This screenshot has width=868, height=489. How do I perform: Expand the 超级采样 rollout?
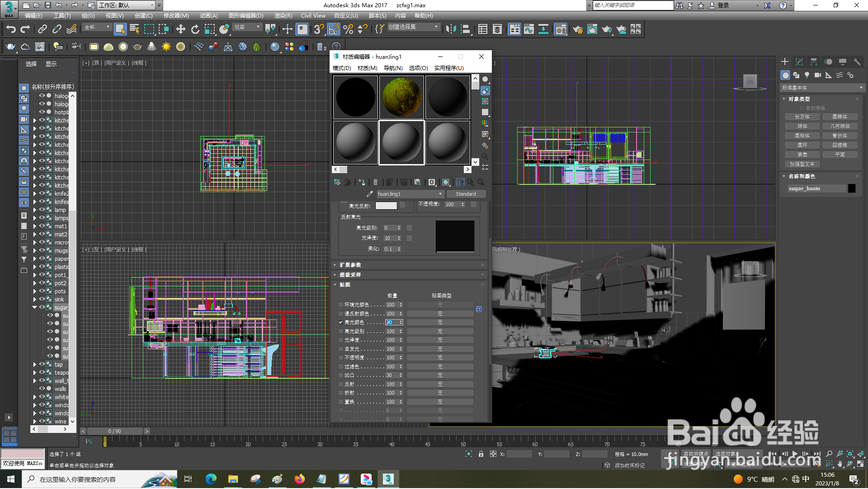click(x=410, y=275)
